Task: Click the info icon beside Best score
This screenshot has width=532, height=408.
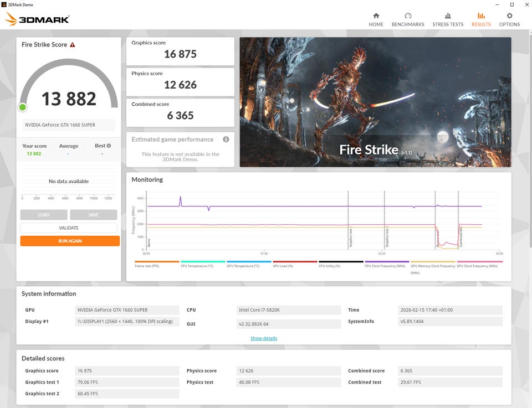Action: pyautogui.click(x=109, y=146)
